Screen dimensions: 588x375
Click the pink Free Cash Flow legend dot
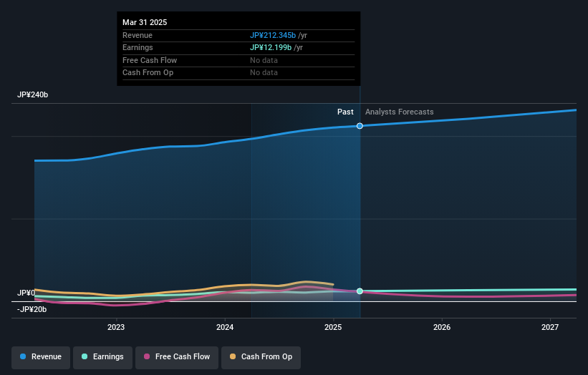pyautogui.click(x=147, y=356)
